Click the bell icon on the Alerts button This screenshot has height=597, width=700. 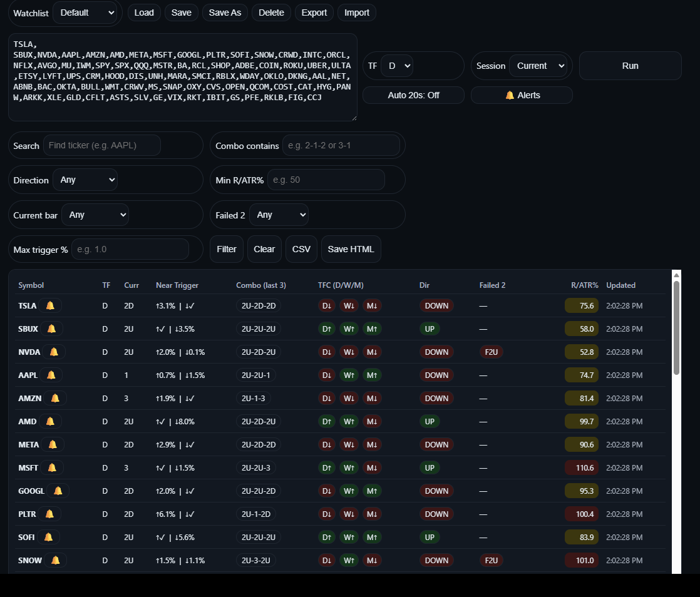[x=509, y=95]
